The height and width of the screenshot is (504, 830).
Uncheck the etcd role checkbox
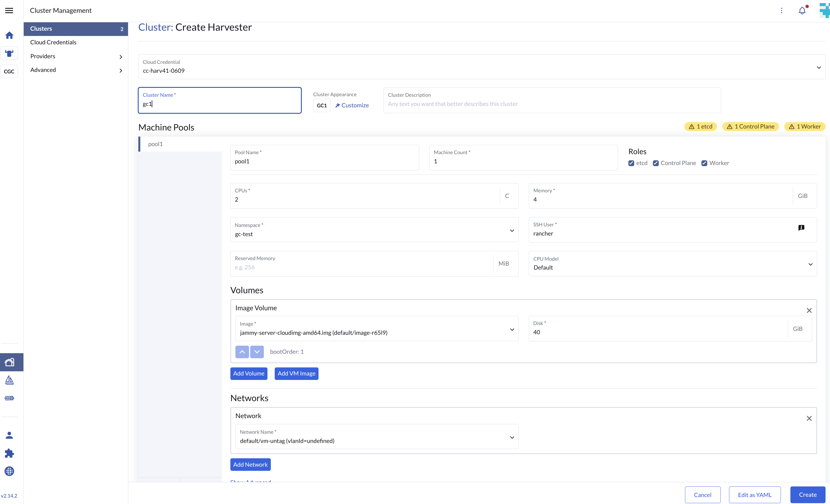point(631,163)
